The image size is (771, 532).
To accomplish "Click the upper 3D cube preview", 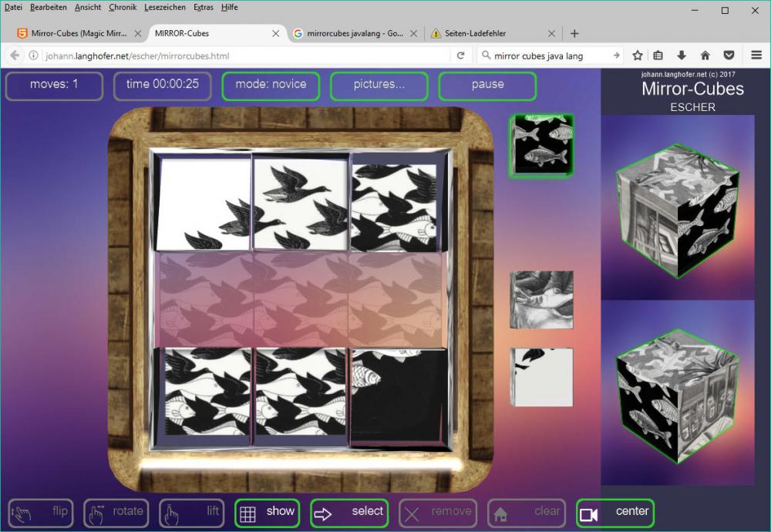I will click(678, 210).
